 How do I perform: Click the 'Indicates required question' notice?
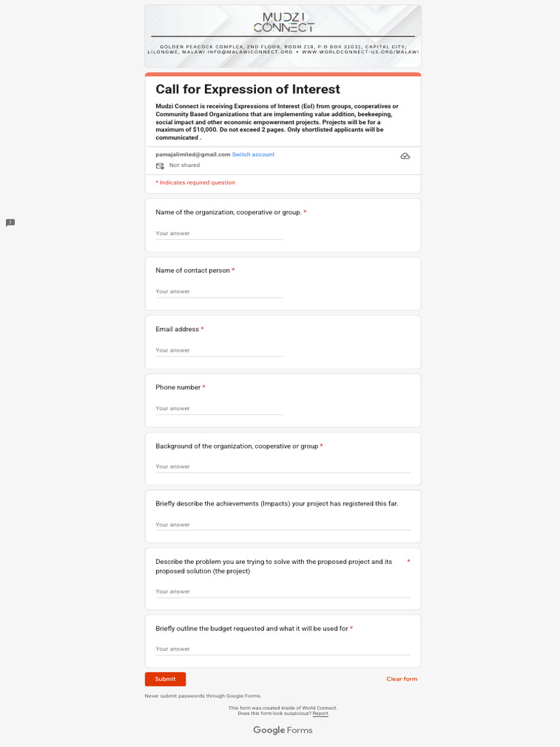point(195,183)
